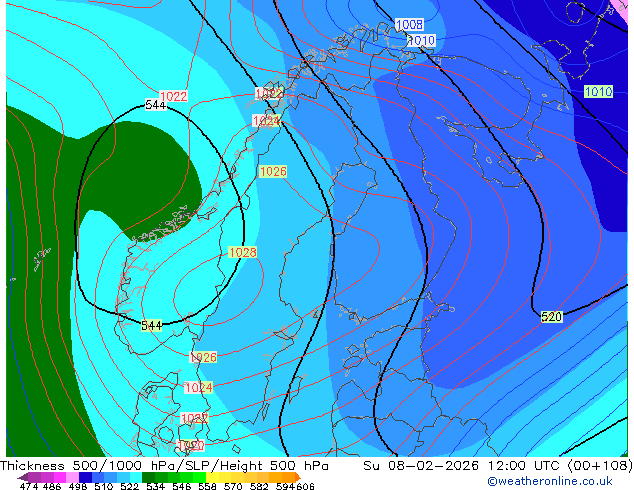
Task: Click the 520 height contour label
Action: tap(552, 317)
